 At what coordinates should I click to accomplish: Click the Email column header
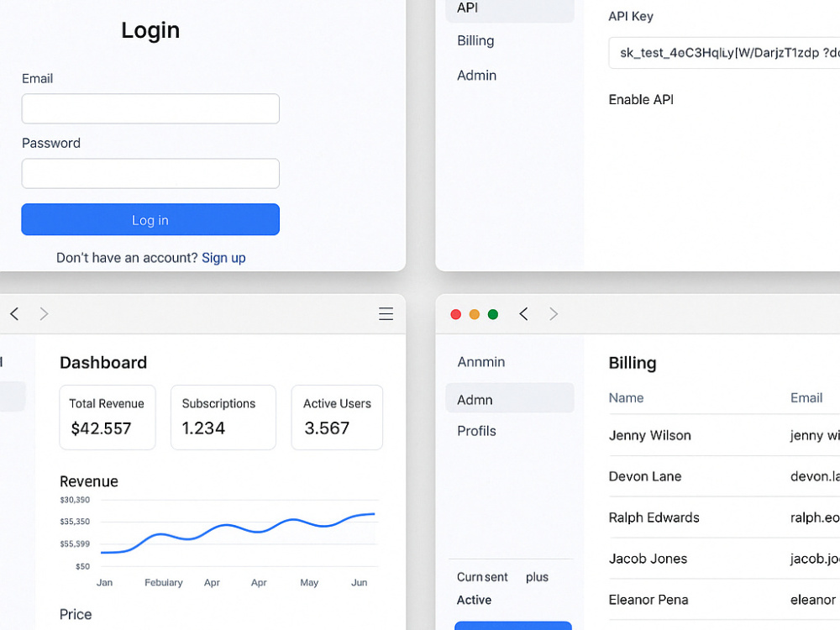[x=806, y=398]
